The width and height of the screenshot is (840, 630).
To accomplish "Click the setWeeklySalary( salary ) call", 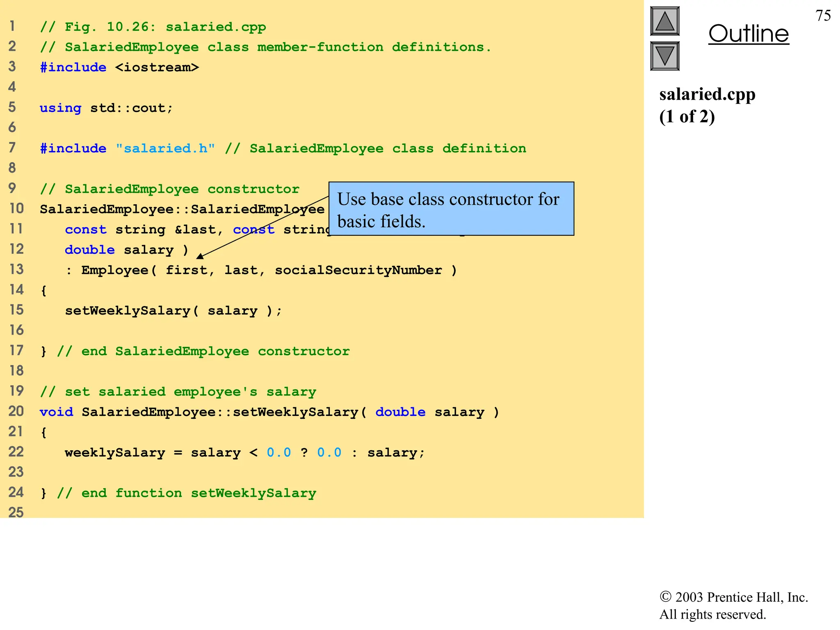I will coord(173,311).
